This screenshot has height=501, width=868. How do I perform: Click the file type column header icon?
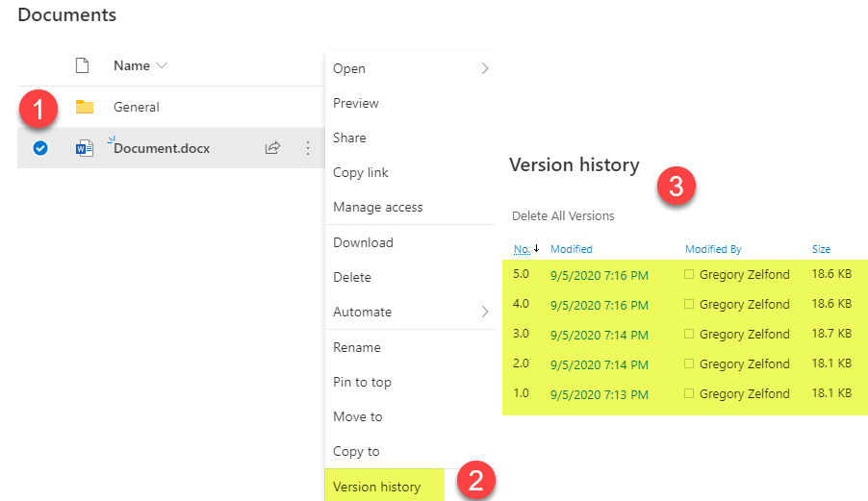[82, 65]
